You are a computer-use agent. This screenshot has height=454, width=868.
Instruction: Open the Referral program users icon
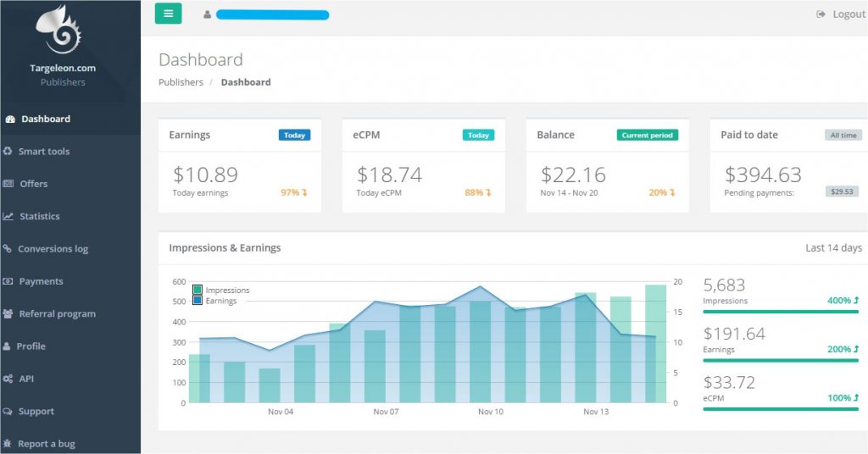click(x=8, y=313)
